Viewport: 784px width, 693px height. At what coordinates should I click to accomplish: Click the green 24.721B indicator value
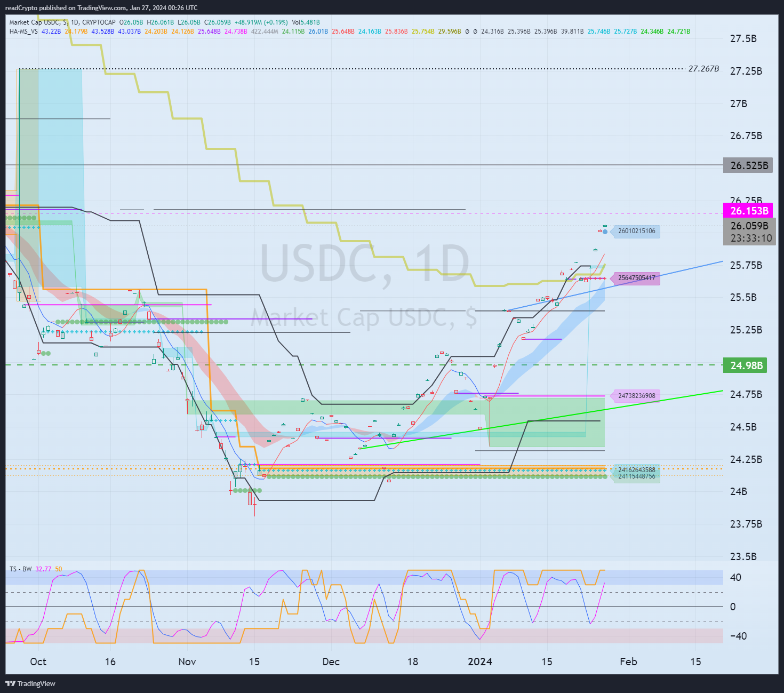679,31
